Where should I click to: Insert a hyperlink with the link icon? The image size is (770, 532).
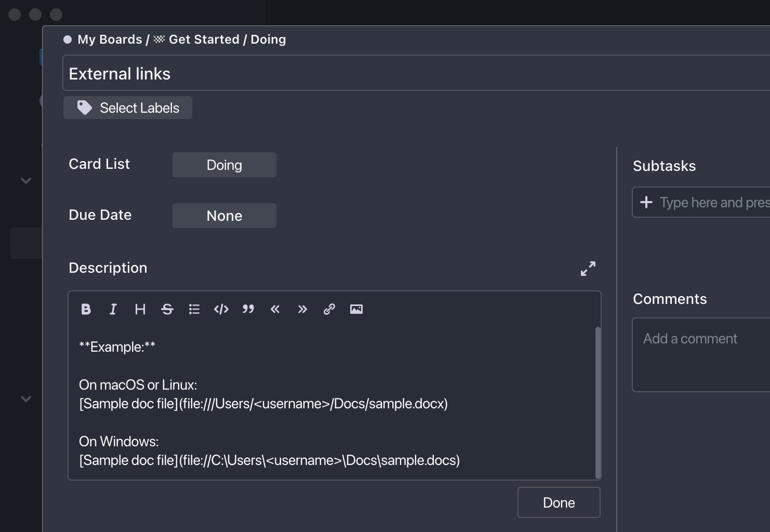click(329, 309)
